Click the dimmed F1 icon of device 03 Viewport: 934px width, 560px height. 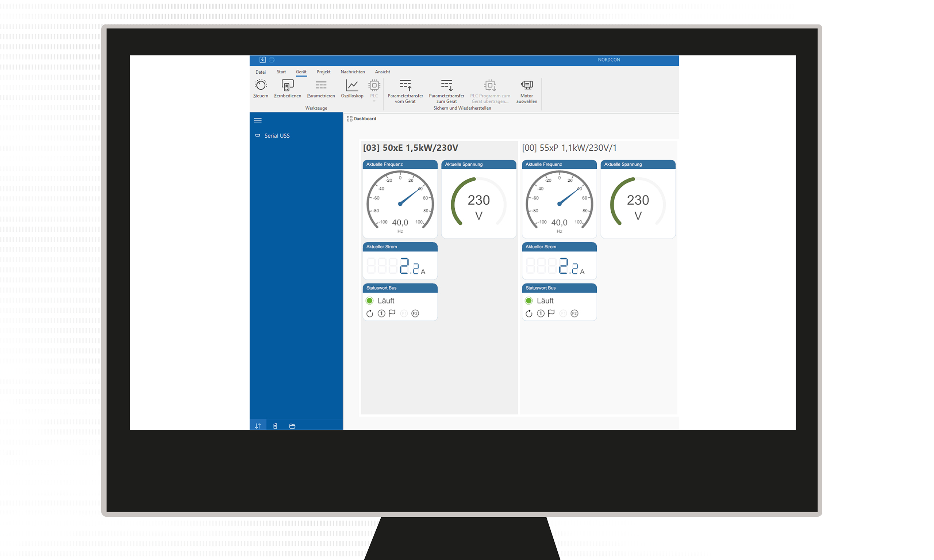point(404,314)
